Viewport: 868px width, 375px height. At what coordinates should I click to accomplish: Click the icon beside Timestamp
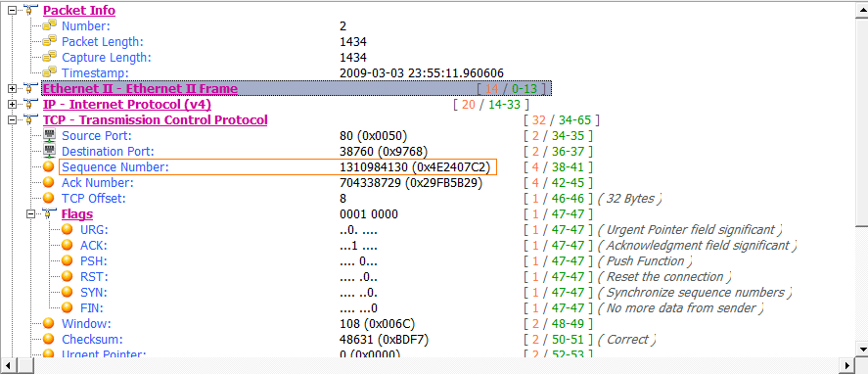[x=50, y=72]
